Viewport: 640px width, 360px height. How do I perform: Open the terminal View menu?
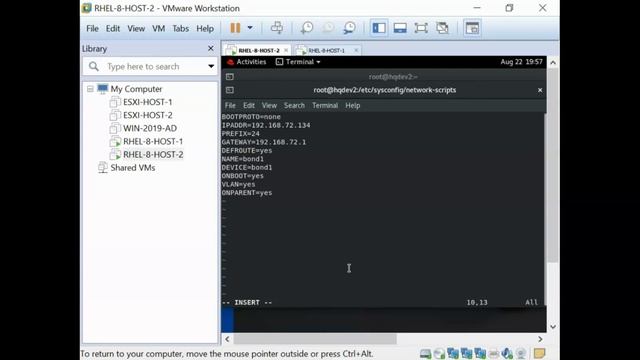coord(269,105)
